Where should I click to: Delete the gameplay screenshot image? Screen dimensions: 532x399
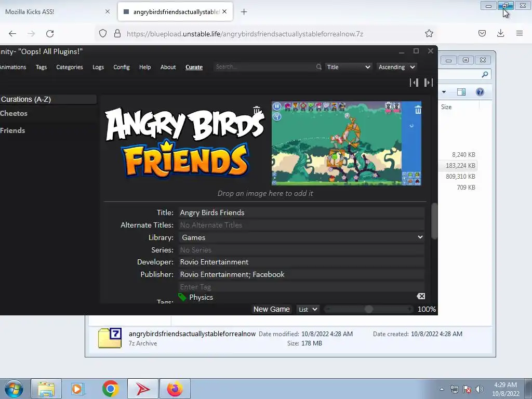point(418,110)
